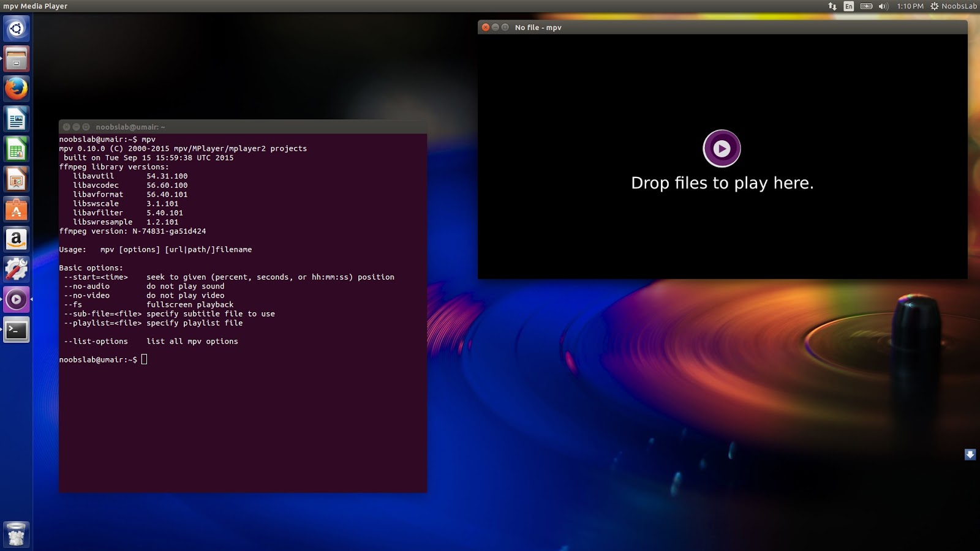Open System Settings from the launcher
The height and width of the screenshot is (551, 980).
click(17, 269)
